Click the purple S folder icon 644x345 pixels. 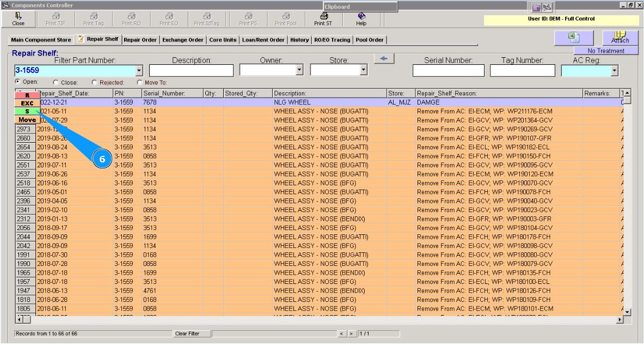536,8
